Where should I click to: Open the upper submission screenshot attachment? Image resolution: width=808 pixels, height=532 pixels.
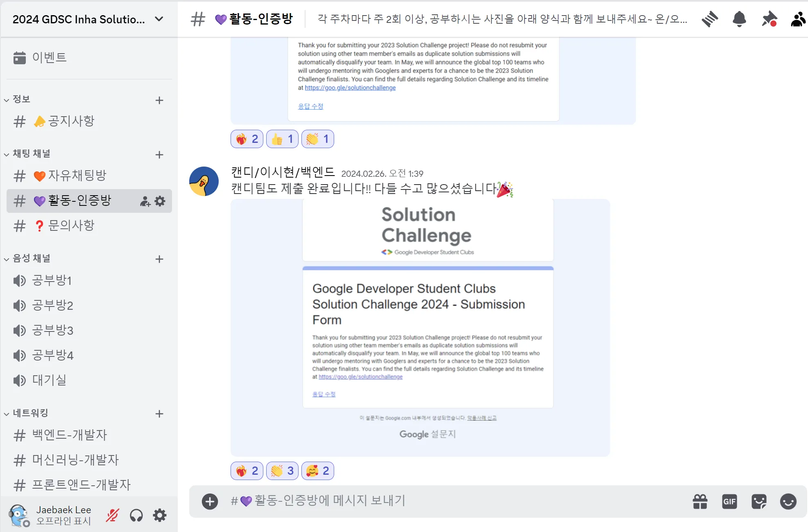(433, 81)
